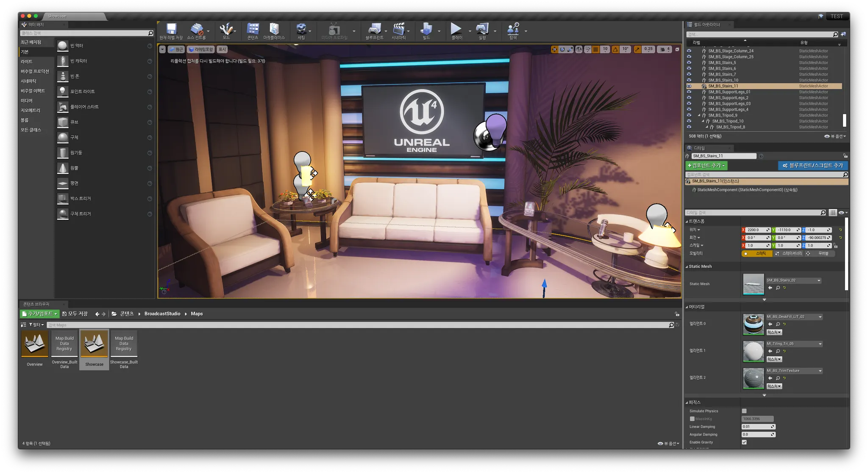Viewport: 868px width, 473px height.
Task: Open the Overview map thumbnail
Action: tap(35, 344)
